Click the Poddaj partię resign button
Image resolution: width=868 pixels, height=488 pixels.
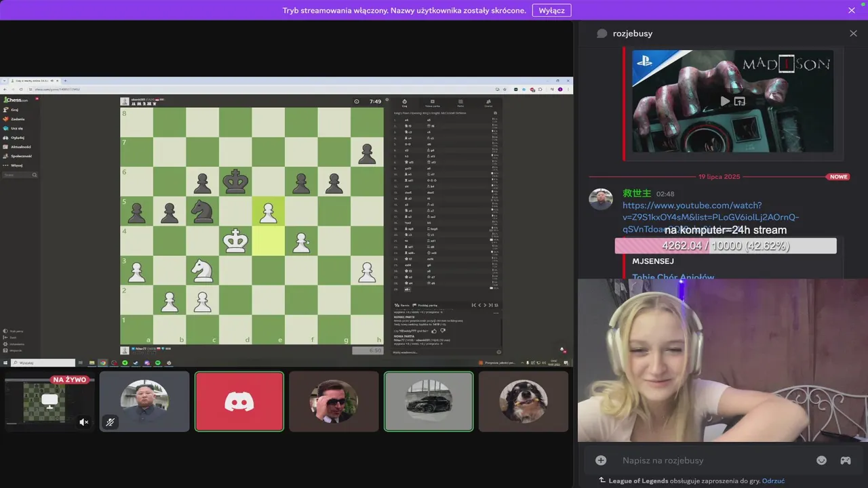click(427, 305)
